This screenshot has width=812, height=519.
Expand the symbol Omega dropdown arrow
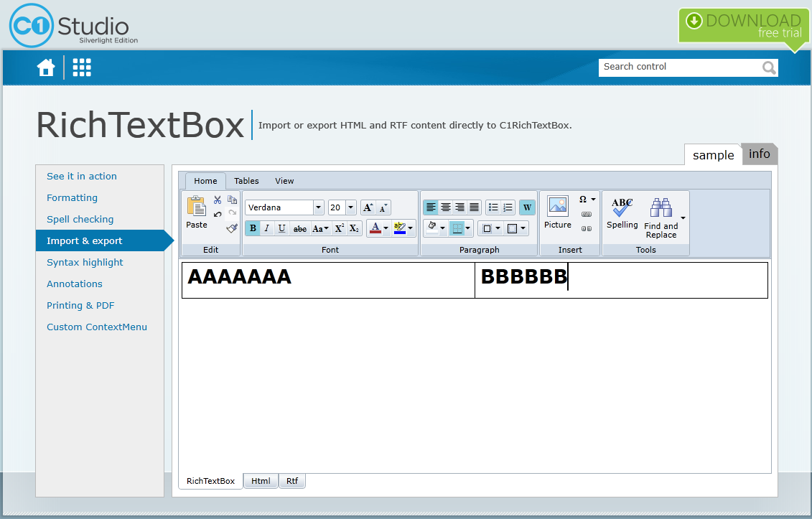coord(594,200)
